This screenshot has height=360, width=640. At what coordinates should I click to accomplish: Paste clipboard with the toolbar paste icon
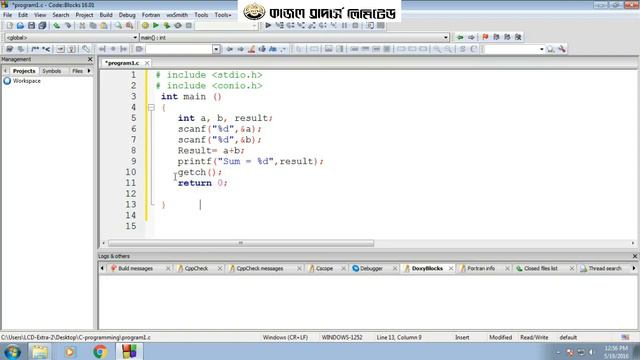[104, 26]
